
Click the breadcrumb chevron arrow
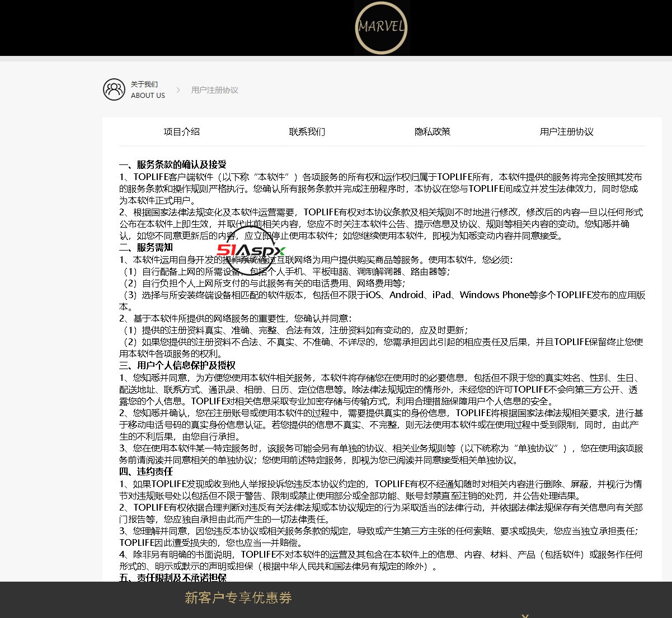178,89
